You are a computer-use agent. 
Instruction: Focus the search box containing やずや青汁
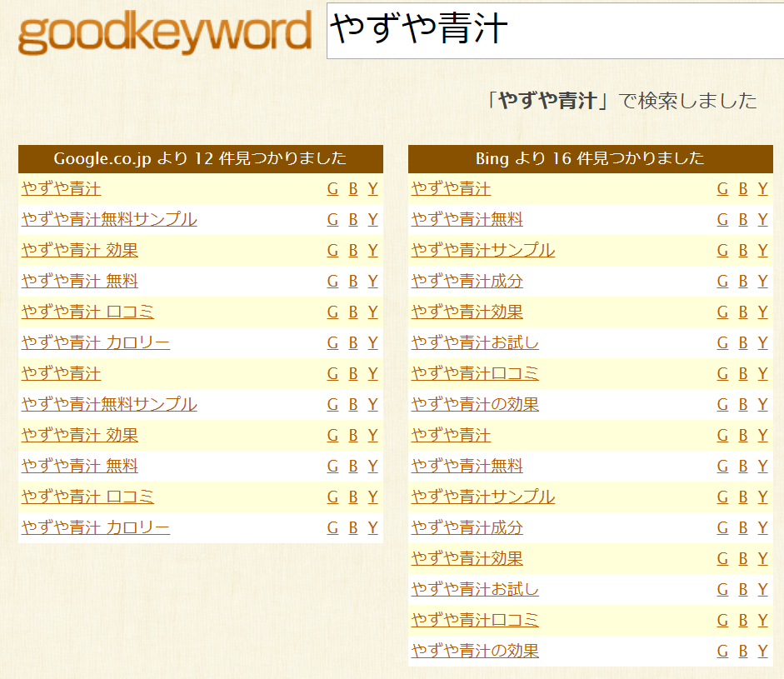555,31
